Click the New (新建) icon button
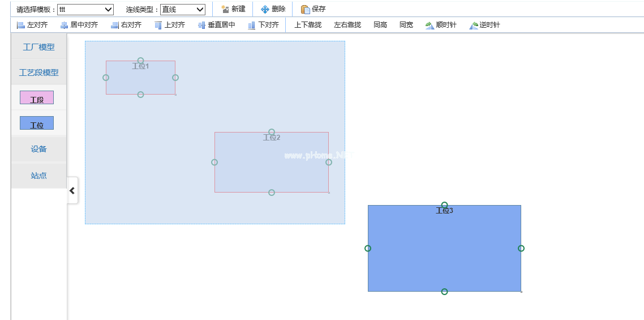The image size is (644, 320). [x=233, y=9]
